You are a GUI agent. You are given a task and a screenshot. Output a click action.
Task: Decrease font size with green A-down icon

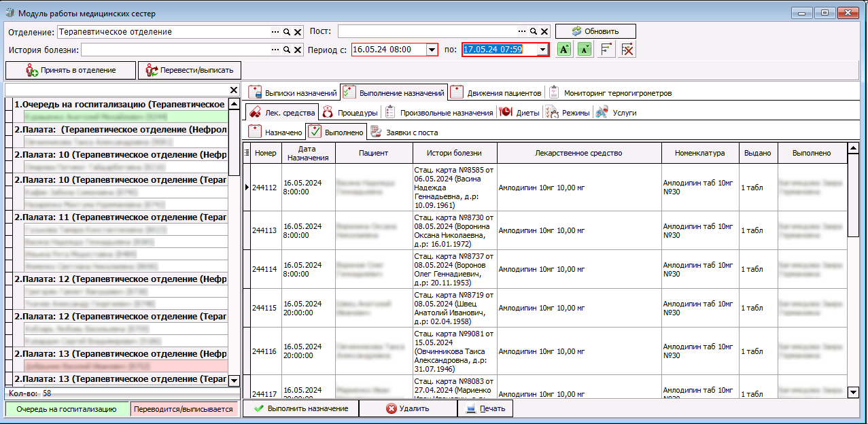tap(585, 50)
